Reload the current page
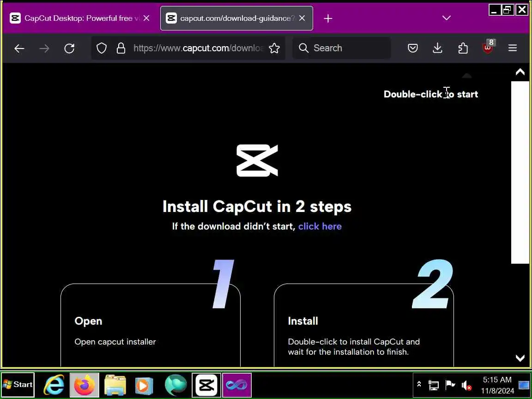The height and width of the screenshot is (399, 532). [x=69, y=48]
